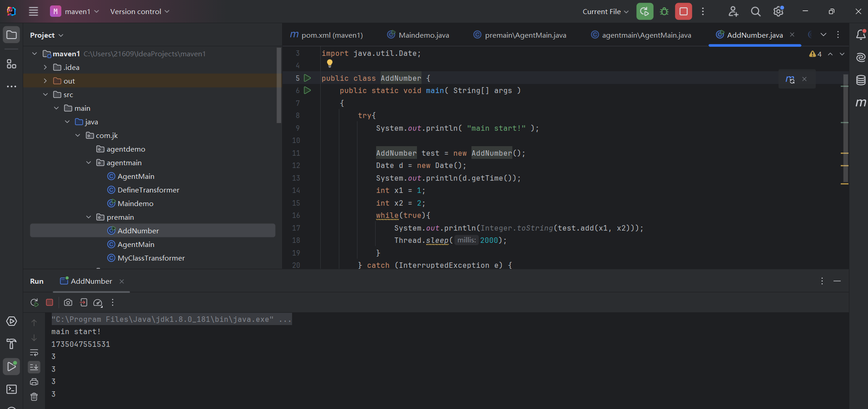Switch to agentmain\AgentMain.java tab

(x=641, y=35)
